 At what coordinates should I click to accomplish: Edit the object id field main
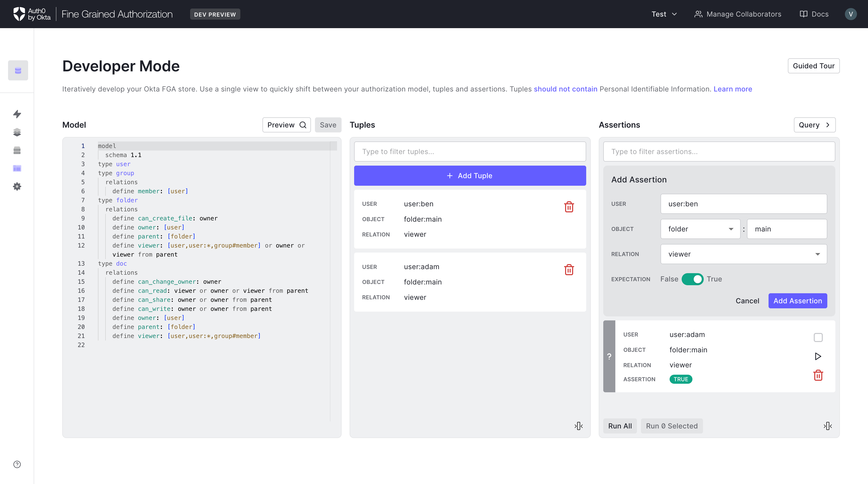(787, 229)
